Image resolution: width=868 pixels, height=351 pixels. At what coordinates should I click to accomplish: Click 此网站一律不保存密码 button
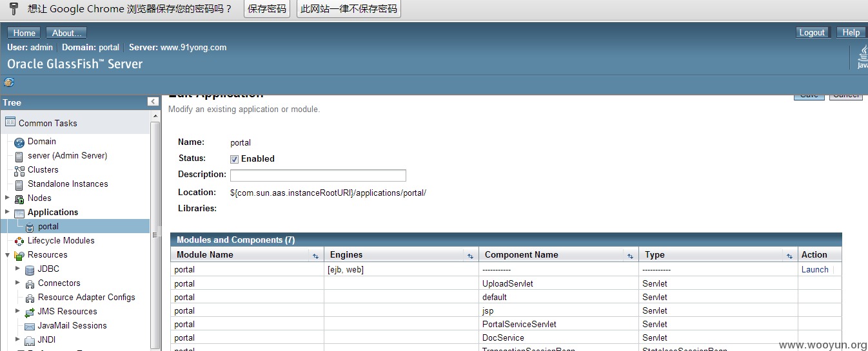tap(348, 9)
